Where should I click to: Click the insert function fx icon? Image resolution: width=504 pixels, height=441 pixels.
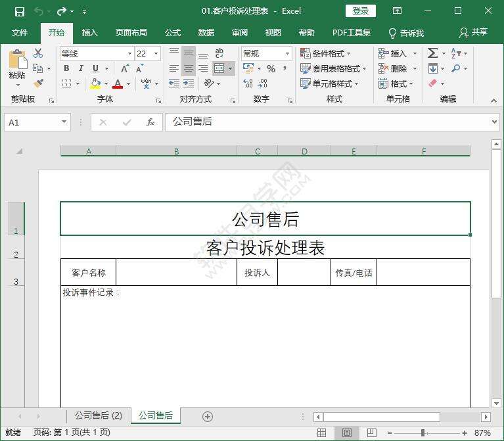pyautogui.click(x=150, y=122)
